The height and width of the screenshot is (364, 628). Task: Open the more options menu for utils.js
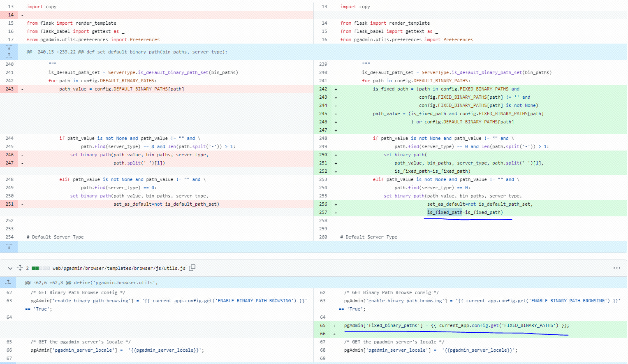[x=616, y=268]
